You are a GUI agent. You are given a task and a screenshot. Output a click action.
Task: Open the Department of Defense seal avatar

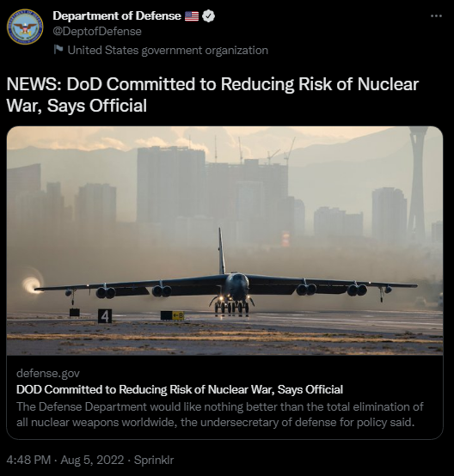point(25,27)
